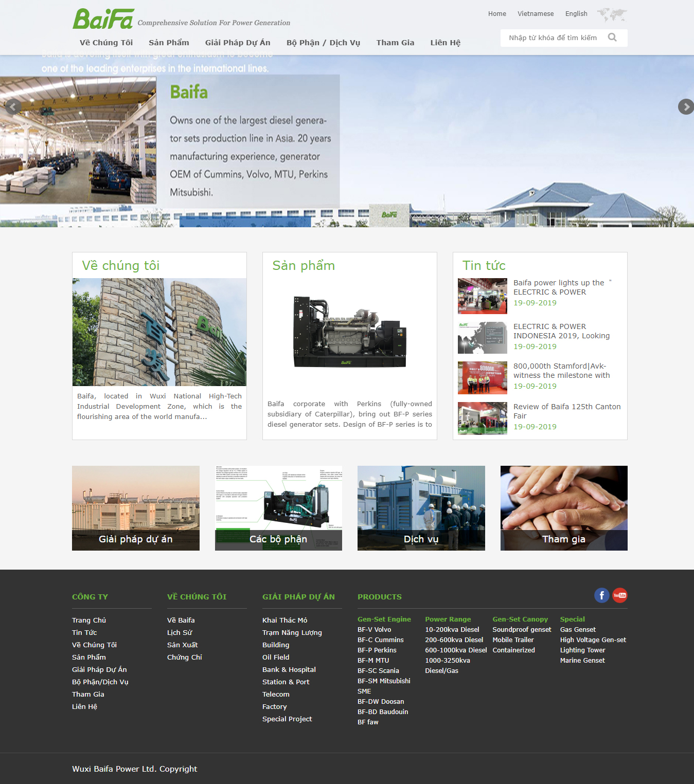
Task: Click 600-1000kva Diesel power range
Action: (456, 650)
